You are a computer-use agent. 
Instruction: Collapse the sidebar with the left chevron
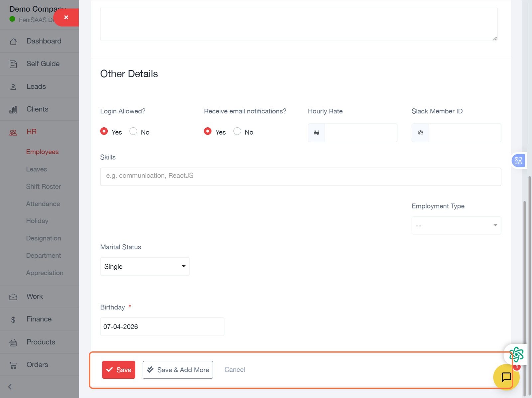(x=10, y=387)
